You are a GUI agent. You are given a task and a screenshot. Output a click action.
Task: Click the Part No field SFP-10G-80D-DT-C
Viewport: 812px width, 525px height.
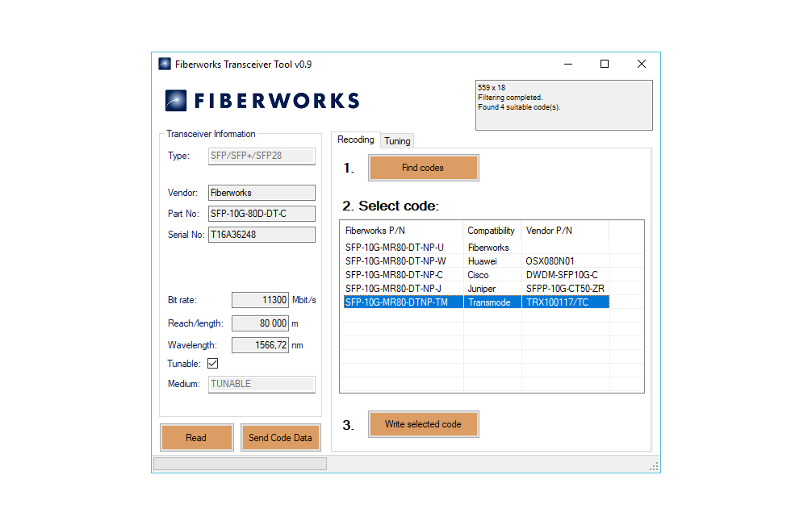click(x=262, y=214)
